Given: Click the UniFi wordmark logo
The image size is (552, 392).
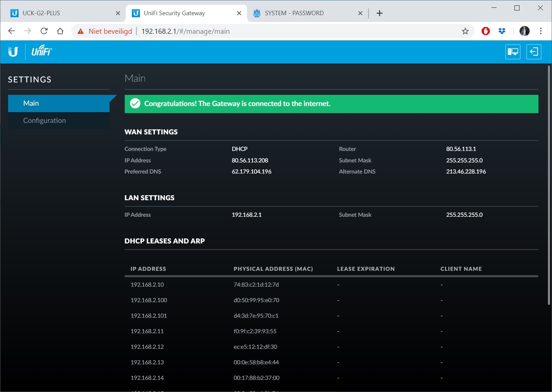Looking at the screenshot, I should point(42,51).
